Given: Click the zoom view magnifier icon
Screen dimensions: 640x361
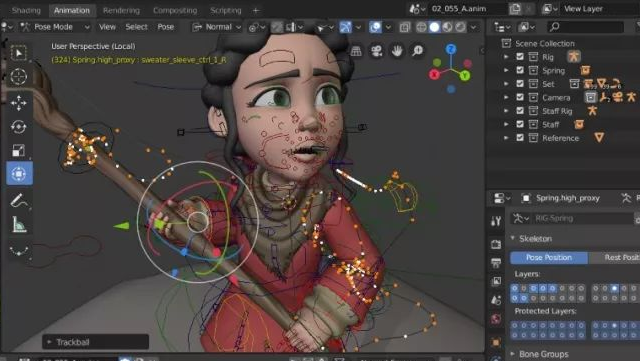Looking at the screenshot, I should [418, 51].
